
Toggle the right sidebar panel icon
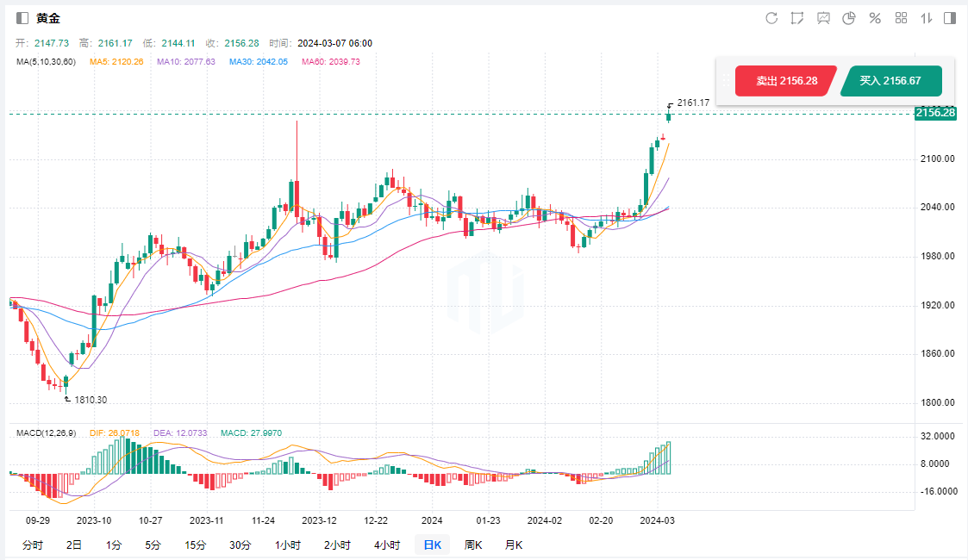pos(950,18)
